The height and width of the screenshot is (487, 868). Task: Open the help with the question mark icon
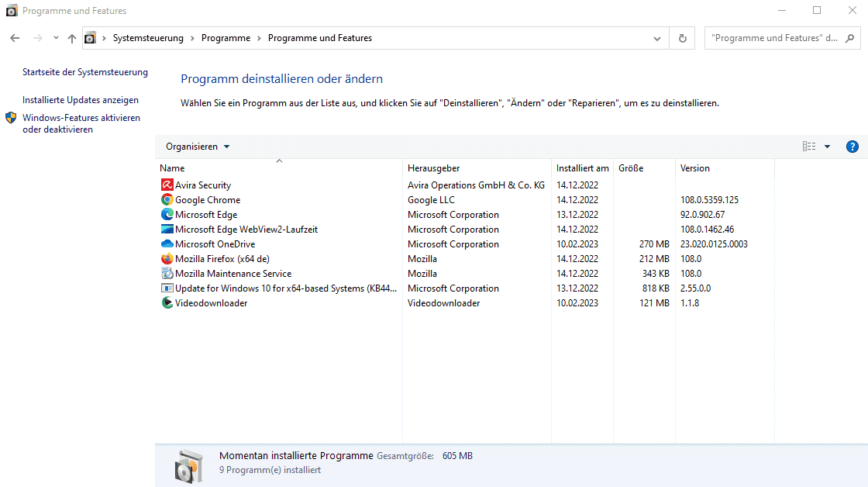point(852,146)
